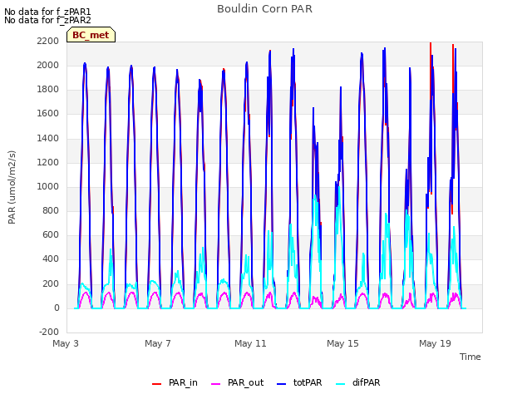Click the cyan difPAR legend swatch
532x399 pixels.
(340, 384)
